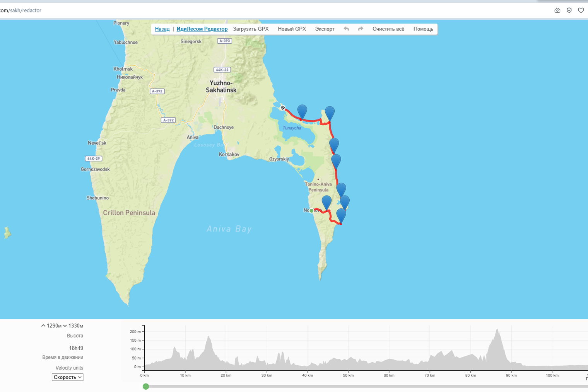Click Очистить всё to clear the route
This screenshot has width=588, height=392.
(x=388, y=29)
